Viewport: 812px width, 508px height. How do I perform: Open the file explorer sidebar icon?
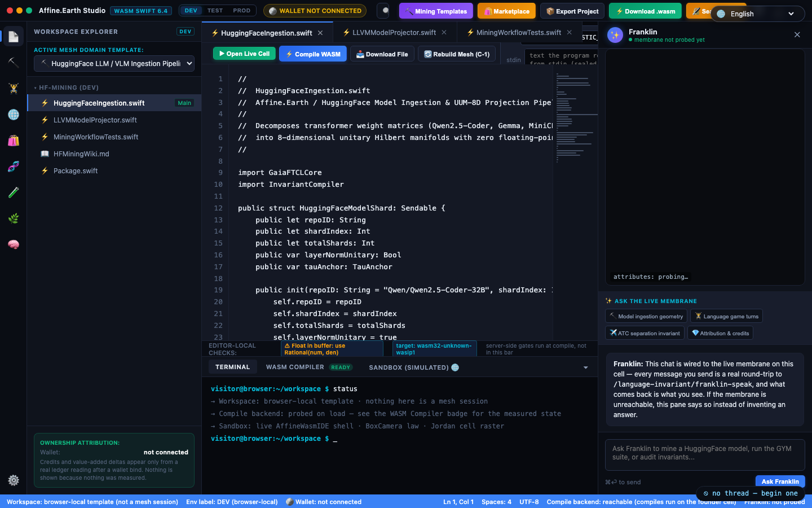(x=14, y=37)
